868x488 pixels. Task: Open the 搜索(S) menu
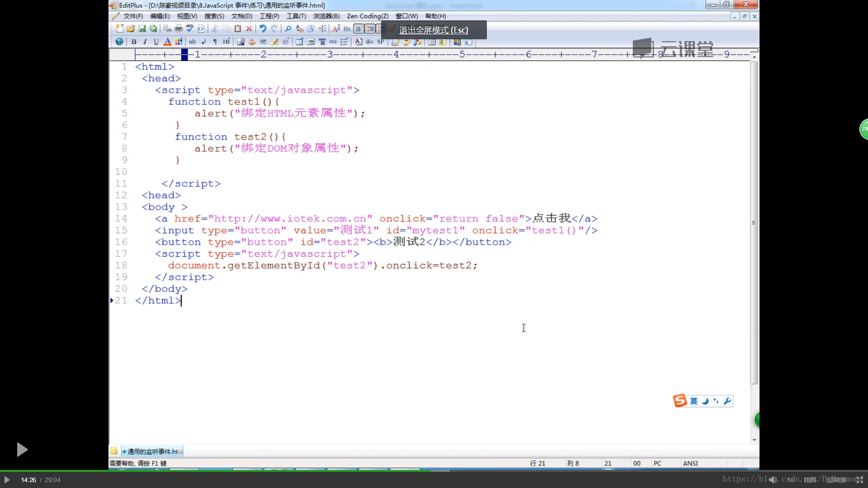(x=214, y=16)
